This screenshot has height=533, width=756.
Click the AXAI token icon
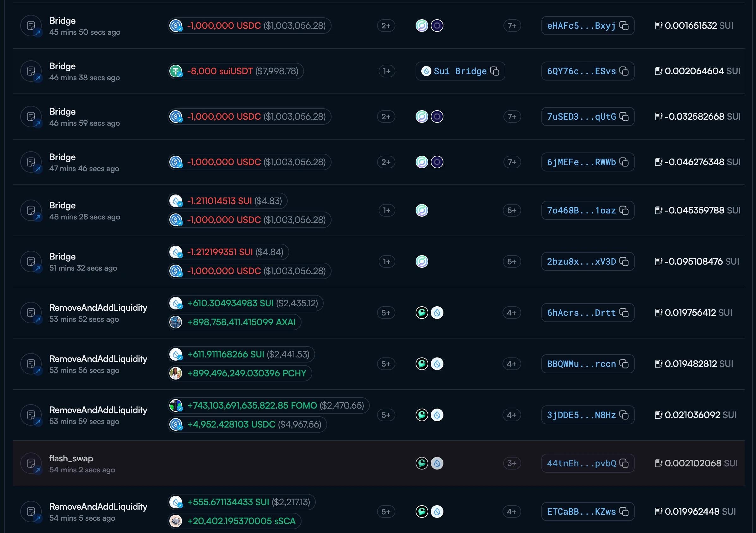click(176, 322)
